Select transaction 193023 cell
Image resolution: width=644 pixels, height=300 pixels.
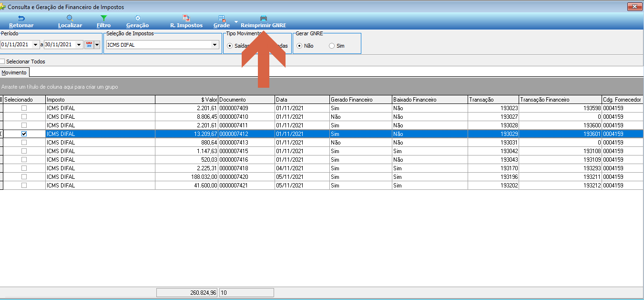[x=493, y=108]
